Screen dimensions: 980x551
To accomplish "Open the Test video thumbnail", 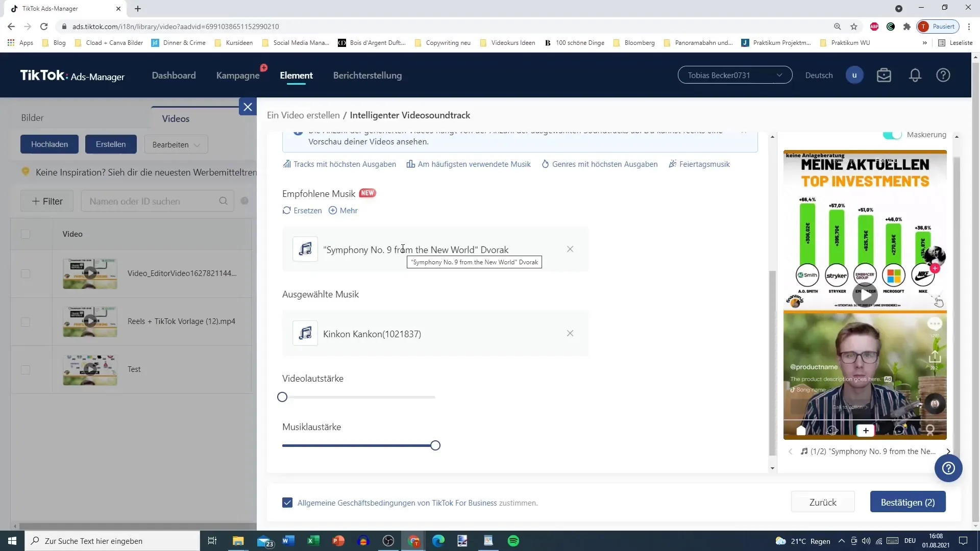I will coord(90,369).
